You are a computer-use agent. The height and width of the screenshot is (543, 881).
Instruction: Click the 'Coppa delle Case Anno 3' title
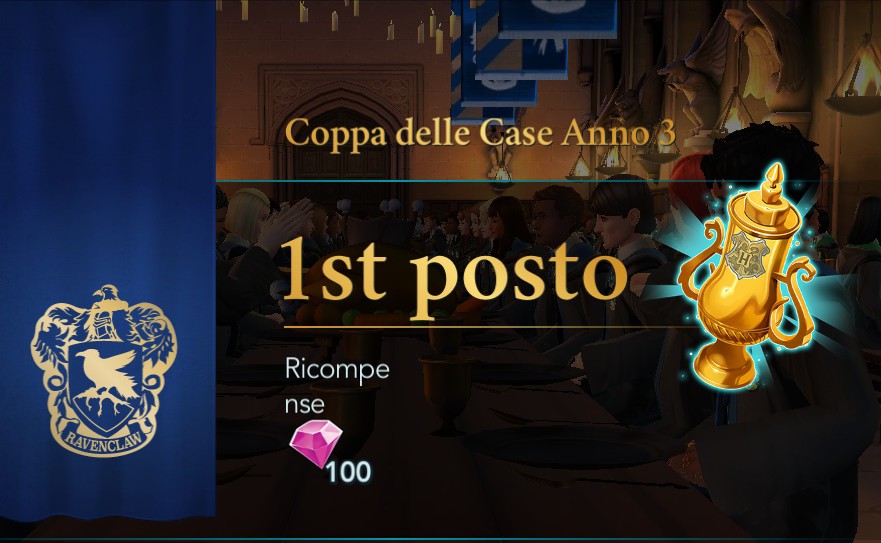480,134
